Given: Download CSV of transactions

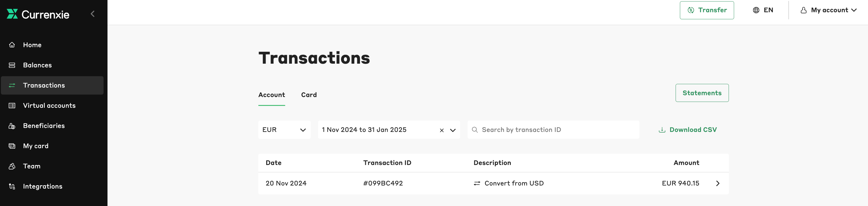Looking at the screenshot, I should 688,129.
